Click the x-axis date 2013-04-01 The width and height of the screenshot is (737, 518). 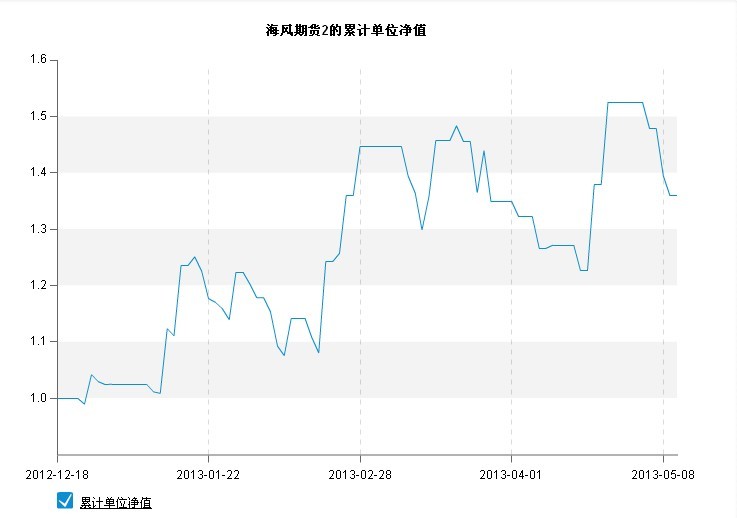(511, 475)
